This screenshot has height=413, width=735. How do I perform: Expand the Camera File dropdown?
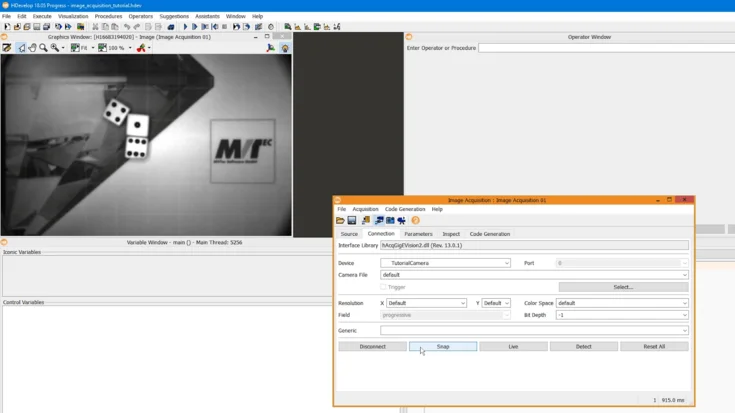(534, 275)
